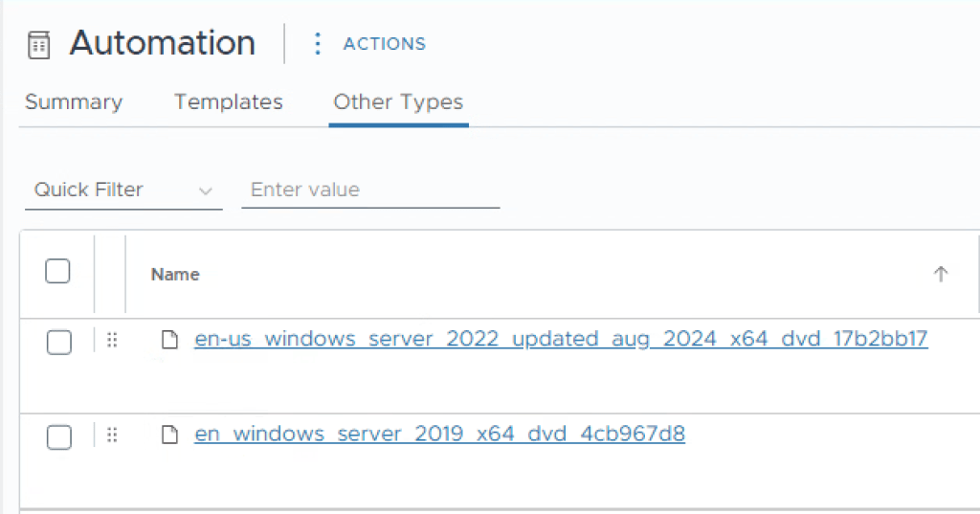
Task: Focus the Enter value filter field
Action: pyautogui.click(x=369, y=190)
